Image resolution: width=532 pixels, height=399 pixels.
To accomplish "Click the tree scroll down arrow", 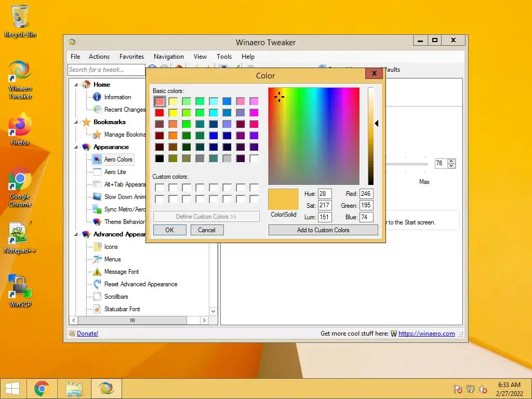I will [214, 311].
